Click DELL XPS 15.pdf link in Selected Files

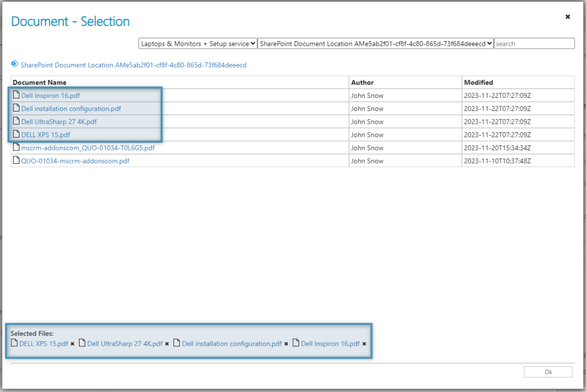(43, 344)
